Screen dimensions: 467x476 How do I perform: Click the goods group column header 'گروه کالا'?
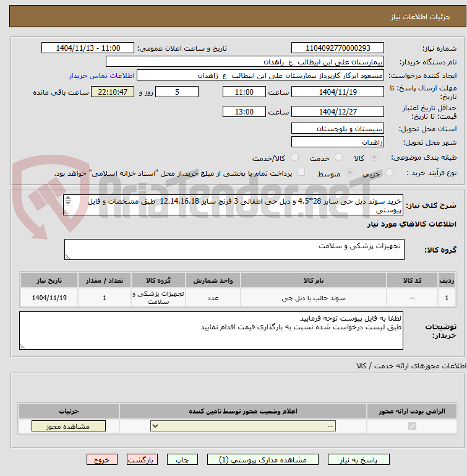158,280
